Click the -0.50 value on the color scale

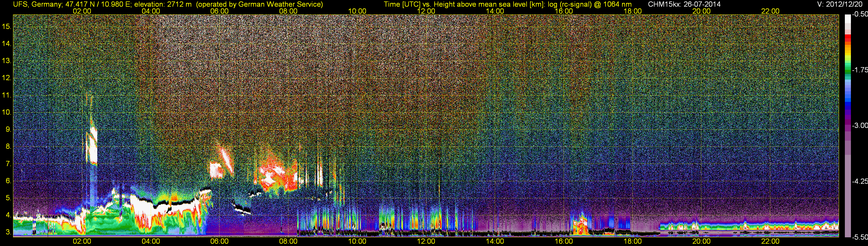860,14
